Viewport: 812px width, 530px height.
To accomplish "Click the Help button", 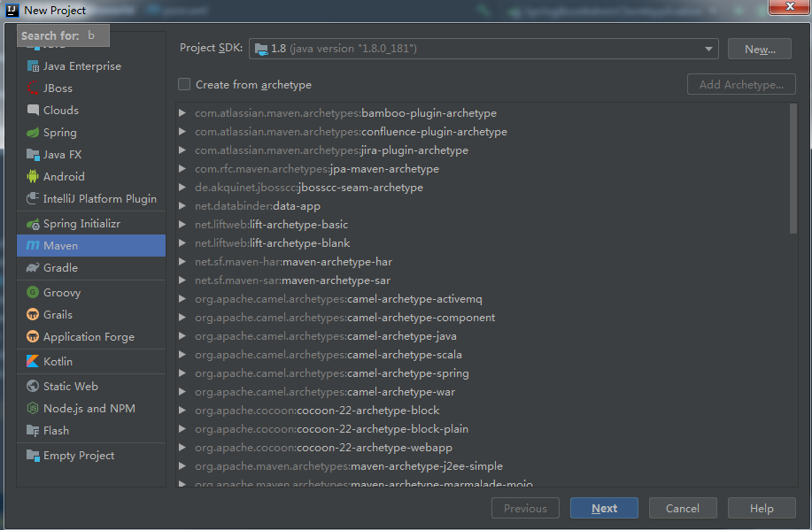I will pyautogui.click(x=762, y=508).
